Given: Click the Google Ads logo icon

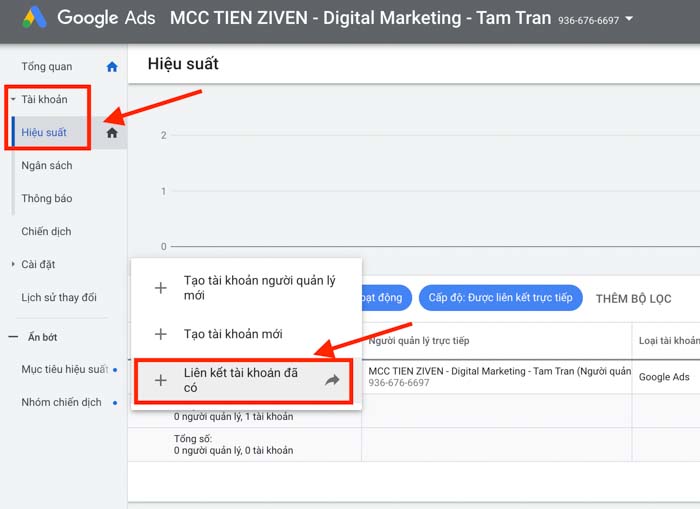Looking at the screenshot, I should pos(34,18).
